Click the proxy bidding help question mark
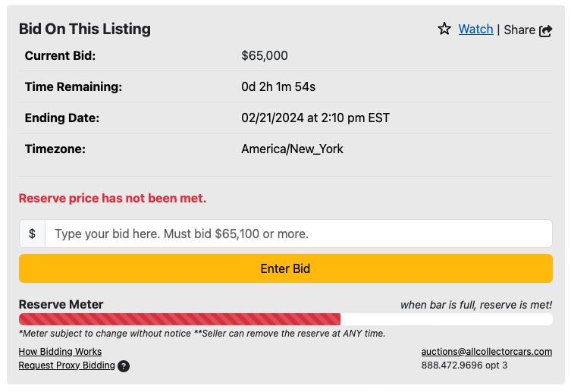This screenshot has height=392, width=571. [124, 366]
